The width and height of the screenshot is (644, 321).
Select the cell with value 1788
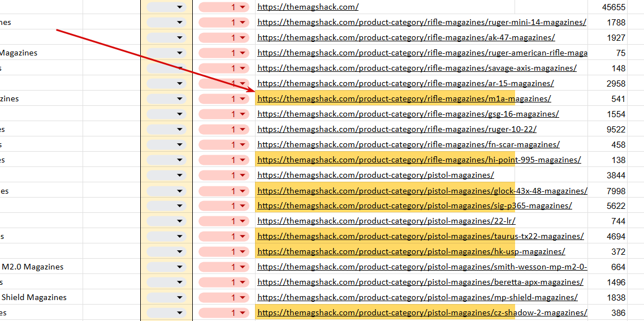tap(607, 22)
